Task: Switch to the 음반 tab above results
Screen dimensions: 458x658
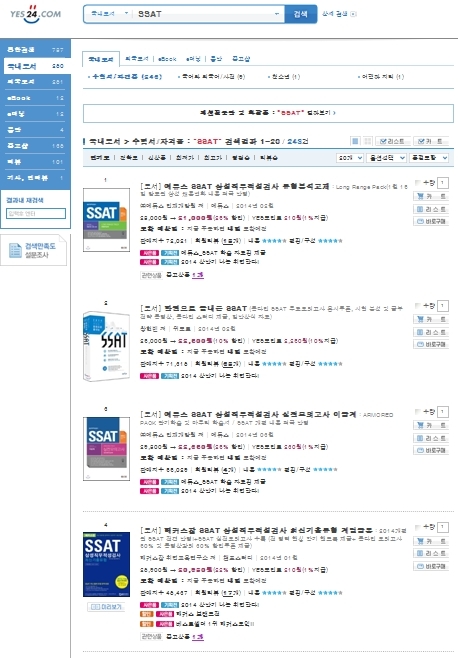Action: click(216, 59)
